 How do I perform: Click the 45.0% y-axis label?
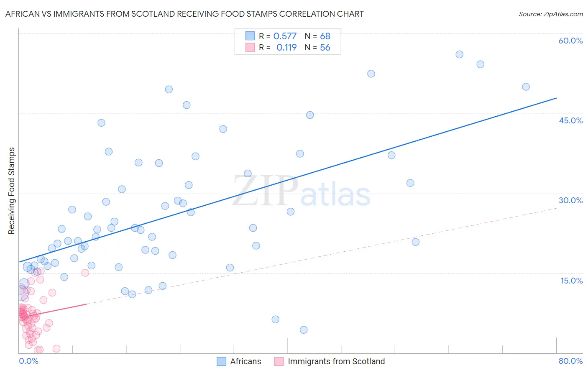tap(570, 120)
